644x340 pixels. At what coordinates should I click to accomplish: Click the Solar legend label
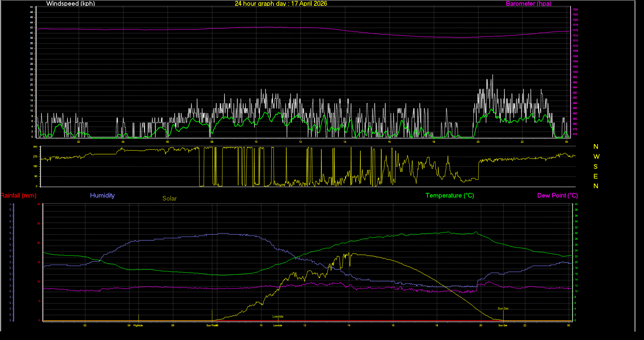coord(169,198)
